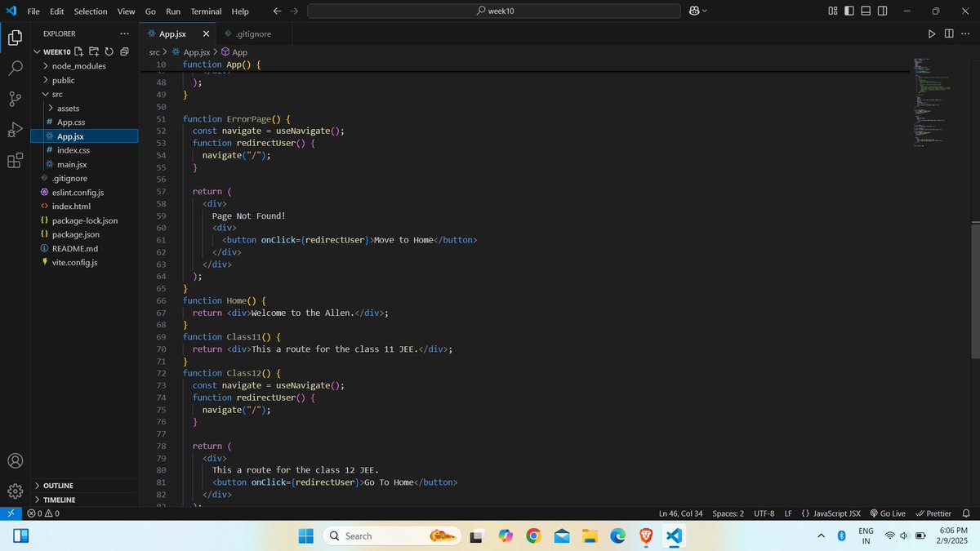The width and height of the screenshot is (980, 551).
Task: Click Spaces: 2 indentation setting
Action: tap(728, 513)
